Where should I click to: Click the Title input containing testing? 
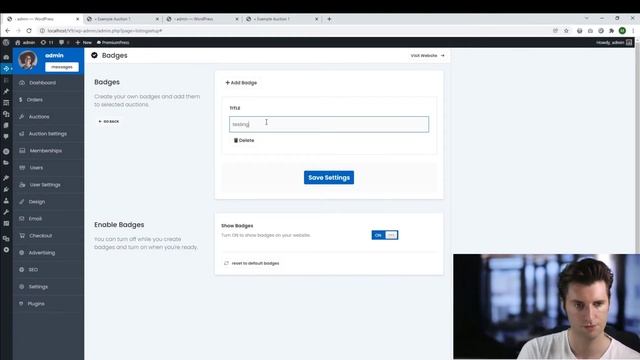[329, 124]
